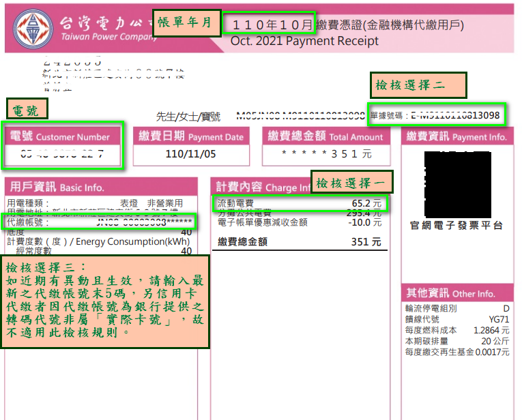Click the total amount value 351 元
Screen dimensions: 522x420
coord(326,154)
